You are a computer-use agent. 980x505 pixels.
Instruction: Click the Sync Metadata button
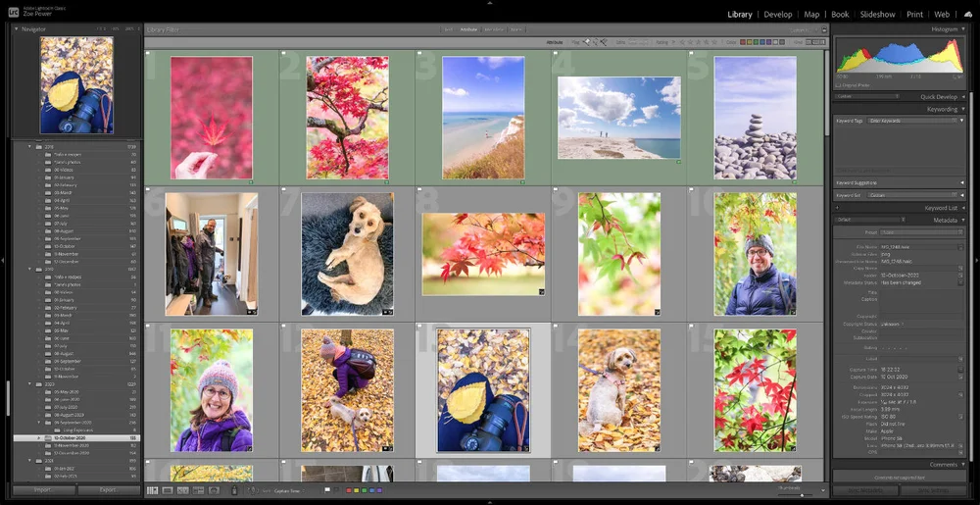click(x=865, y=490)
